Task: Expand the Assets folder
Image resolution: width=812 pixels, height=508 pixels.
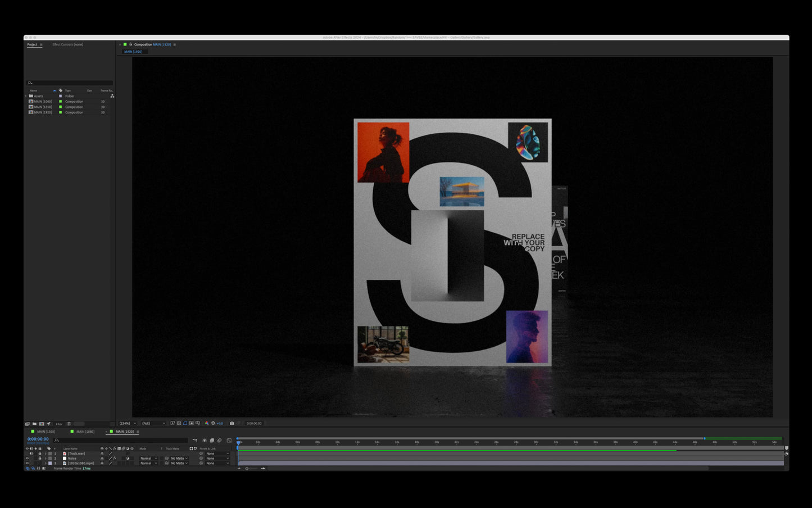Action: 26,96
